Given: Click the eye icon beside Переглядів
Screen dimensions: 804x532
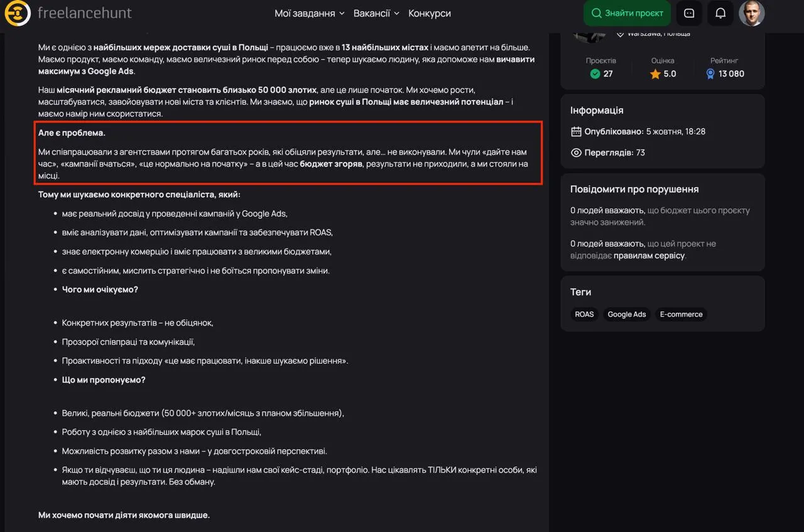Looking at the screenshot, I should 576,153.
